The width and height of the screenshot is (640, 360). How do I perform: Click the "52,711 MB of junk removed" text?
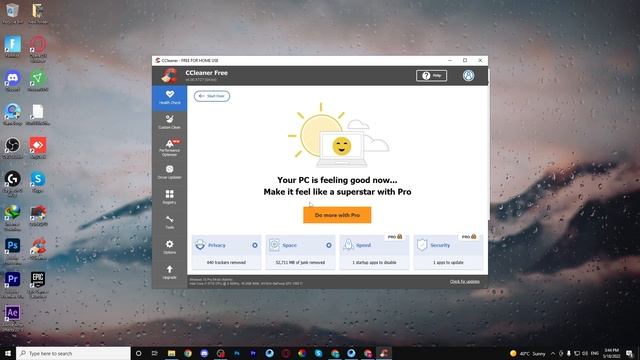pos(300,262)
